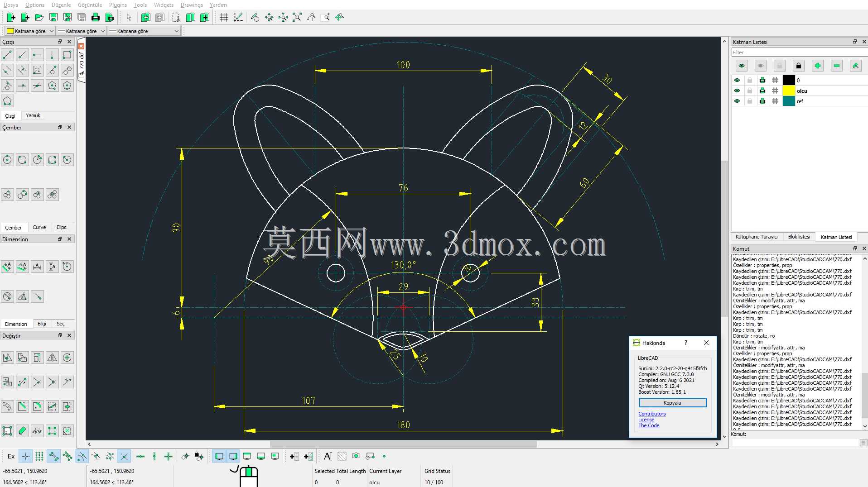Image resolution: width=868 pixels, height=487 pixels.
Task: Click the insert image camera icon
Action: [x=356, y=456]
